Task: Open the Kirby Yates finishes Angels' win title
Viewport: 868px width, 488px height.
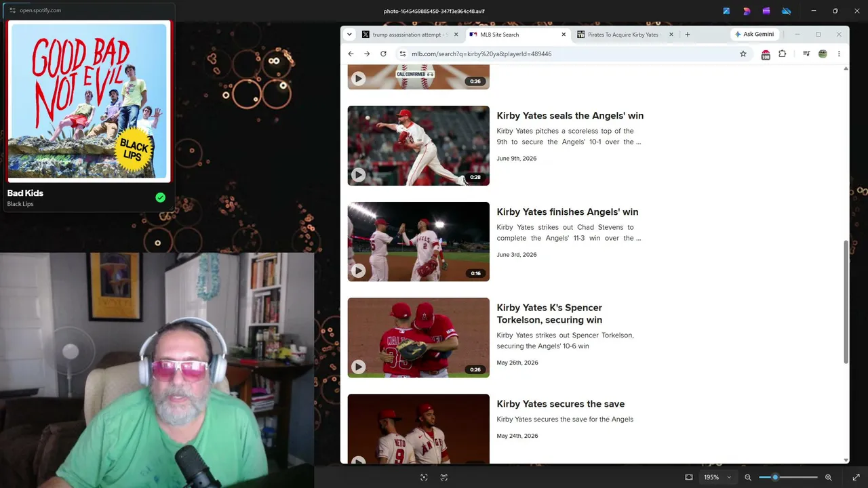Action: [x=567, y=212]
